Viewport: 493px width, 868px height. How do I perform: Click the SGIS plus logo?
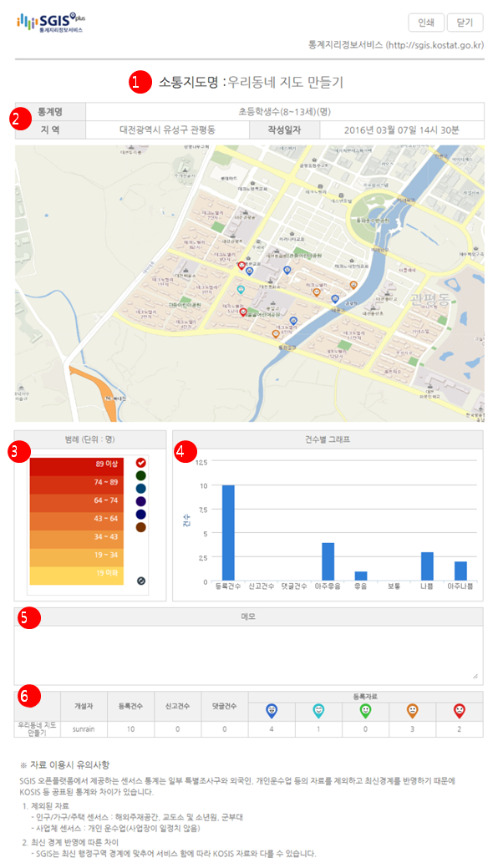(51, 23)
